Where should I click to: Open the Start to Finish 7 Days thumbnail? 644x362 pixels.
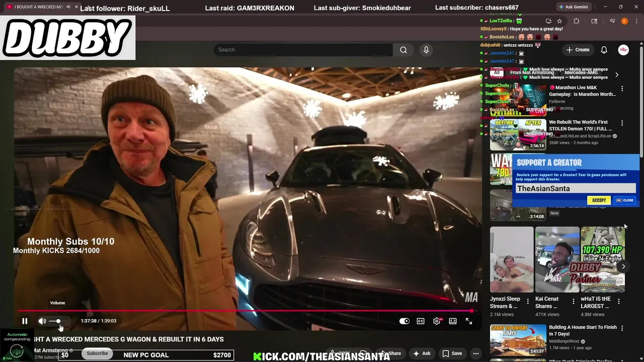click(518, 340)
